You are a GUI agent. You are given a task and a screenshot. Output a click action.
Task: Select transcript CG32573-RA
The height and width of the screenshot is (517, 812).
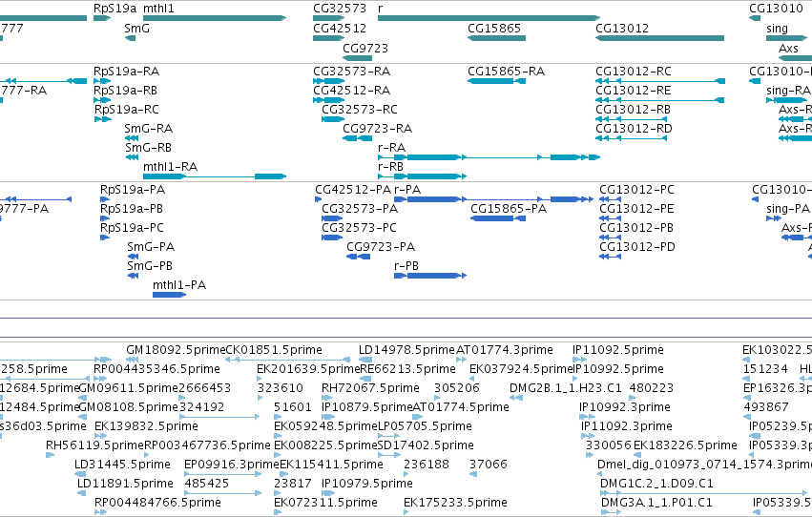click(329, 81)
